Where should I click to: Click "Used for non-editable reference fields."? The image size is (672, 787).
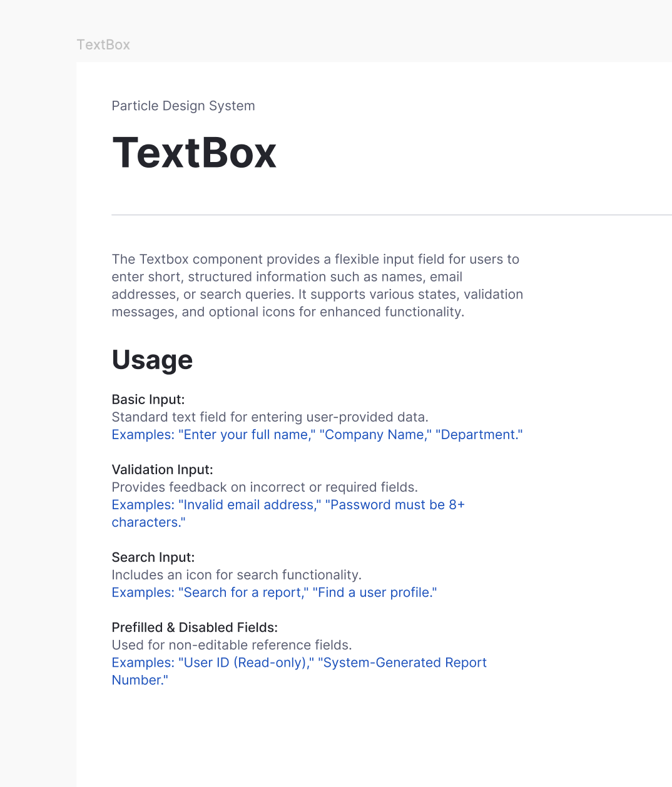[x=232, y=644]
